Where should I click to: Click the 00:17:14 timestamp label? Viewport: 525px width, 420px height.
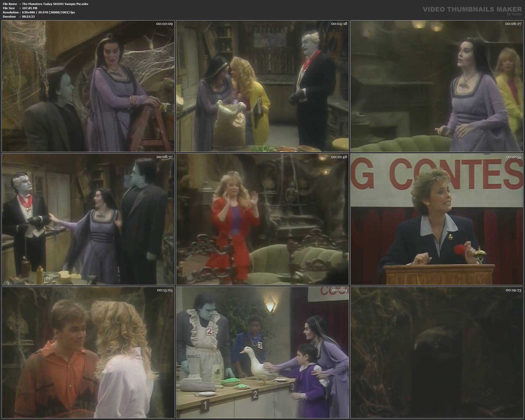pyautogui.click(x=339, y=290)
